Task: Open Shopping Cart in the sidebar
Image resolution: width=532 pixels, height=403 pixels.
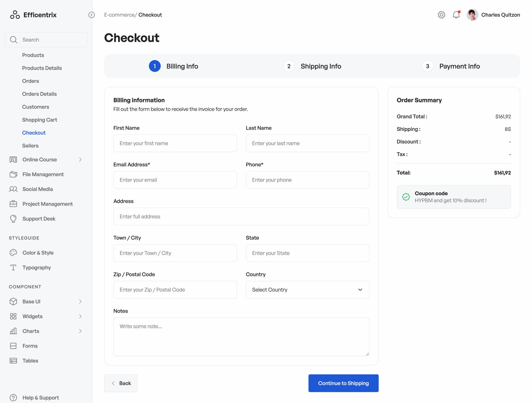Action: point(39,120)
